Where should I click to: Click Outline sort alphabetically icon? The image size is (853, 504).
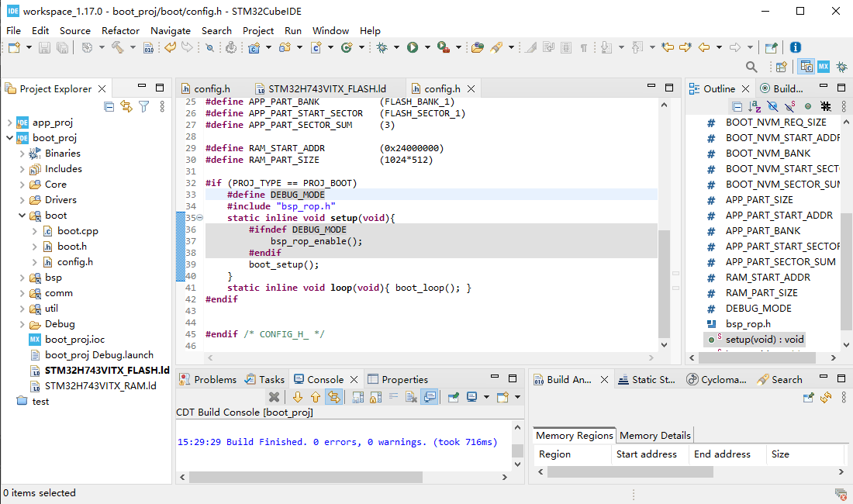point(755,106)
